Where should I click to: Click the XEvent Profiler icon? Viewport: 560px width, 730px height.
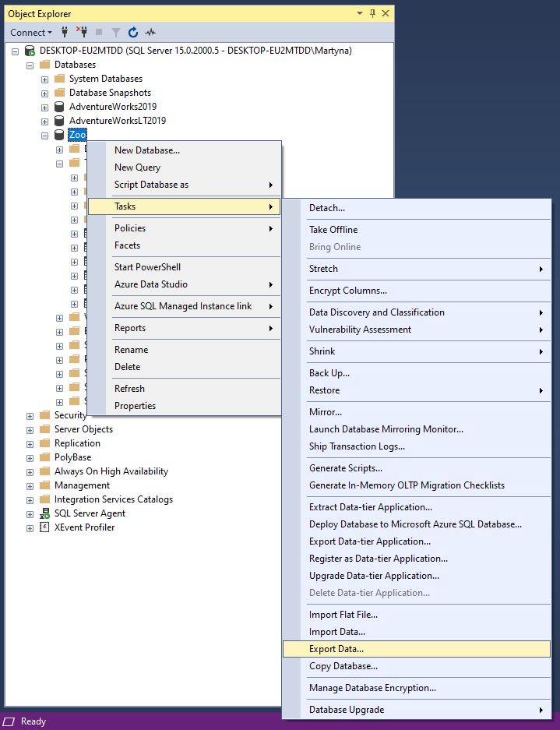pos(44,527)
